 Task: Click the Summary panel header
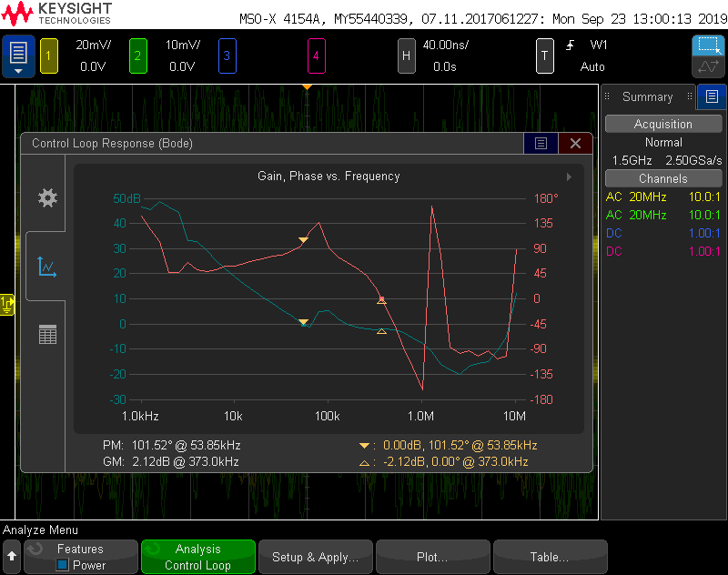pos(647,97)
